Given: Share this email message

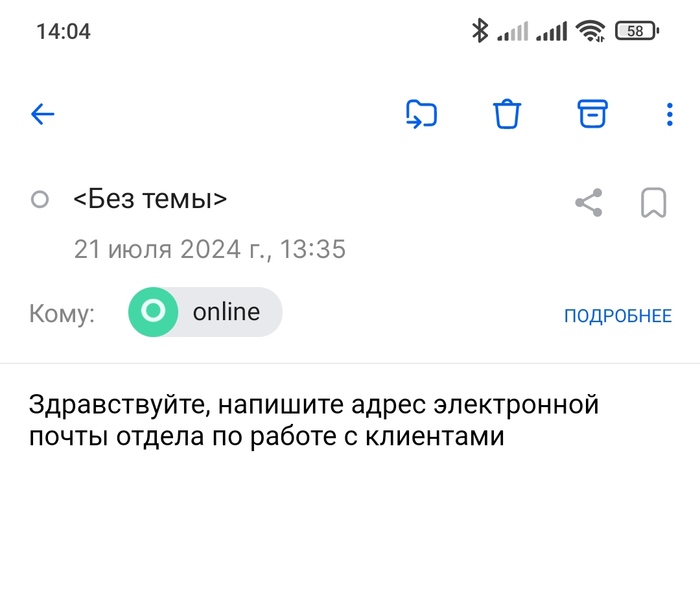Looking at the screenshot, I should [589, 203].
